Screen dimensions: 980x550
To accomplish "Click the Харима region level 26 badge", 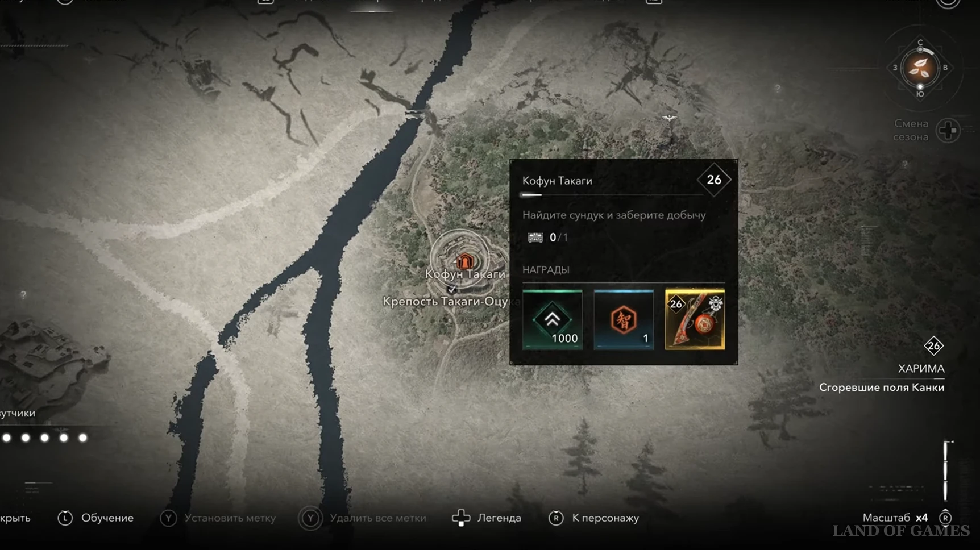I will click(x=933, y=345).
